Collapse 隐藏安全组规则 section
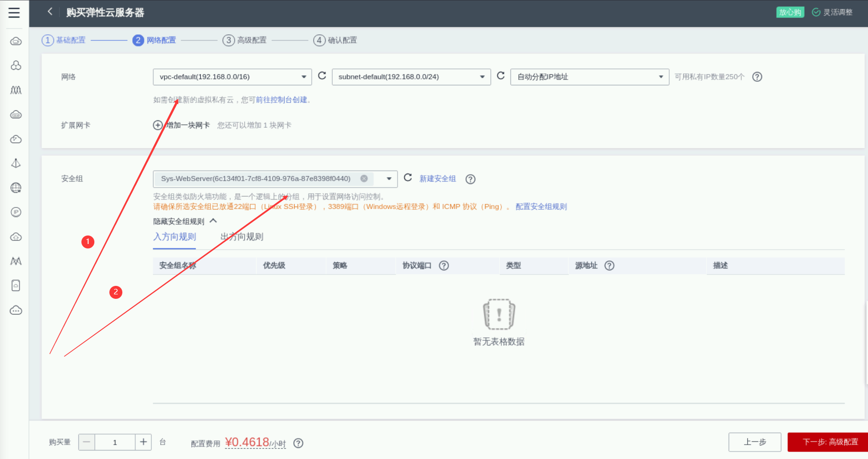Viewport: 868px width, 459px height. pos(185,221)
